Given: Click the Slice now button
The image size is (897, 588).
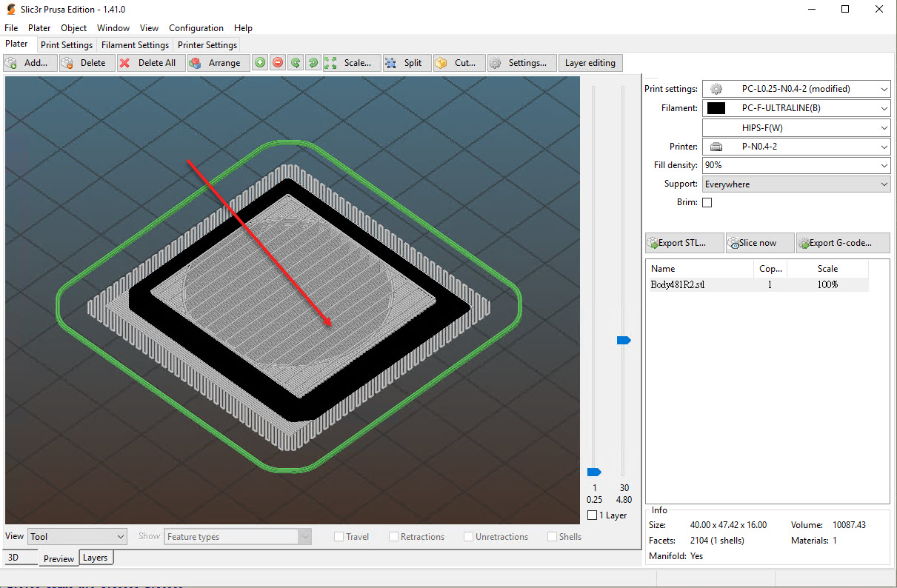Looking at the screenshot, I should (x=759, y=242).
